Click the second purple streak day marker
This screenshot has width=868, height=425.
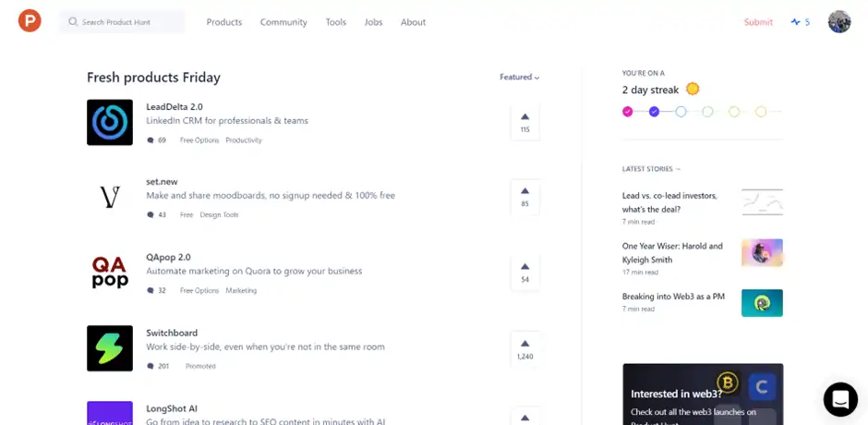point(654,112)
